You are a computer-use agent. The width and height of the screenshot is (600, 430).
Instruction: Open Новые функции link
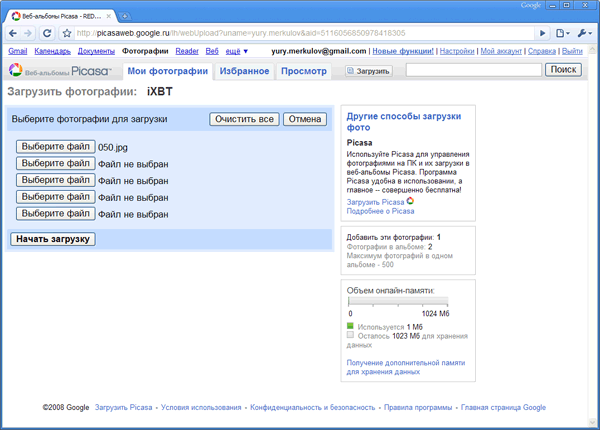tap(403, 51)
